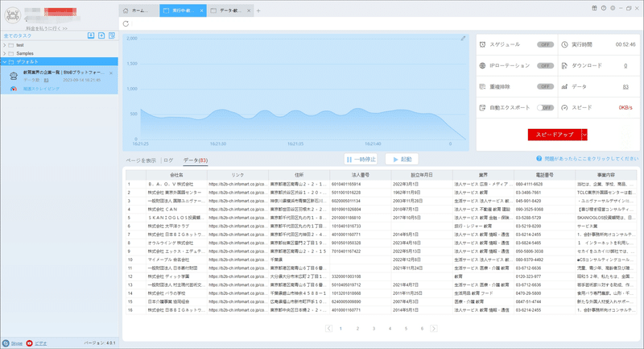Viewport: 644px width, 349px height.
Task: Click the 高速スクレイピング link
Action: click(x=41, y=89)
